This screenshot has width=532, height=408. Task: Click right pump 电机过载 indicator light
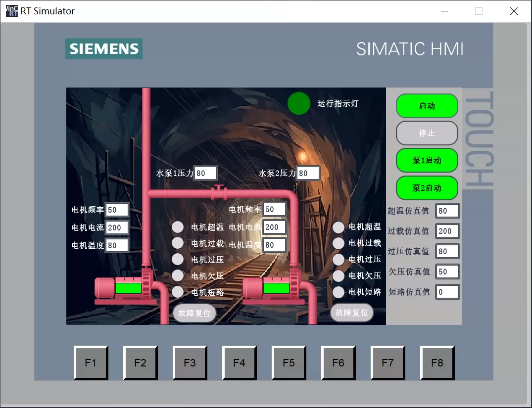click(x=339, y=243)
